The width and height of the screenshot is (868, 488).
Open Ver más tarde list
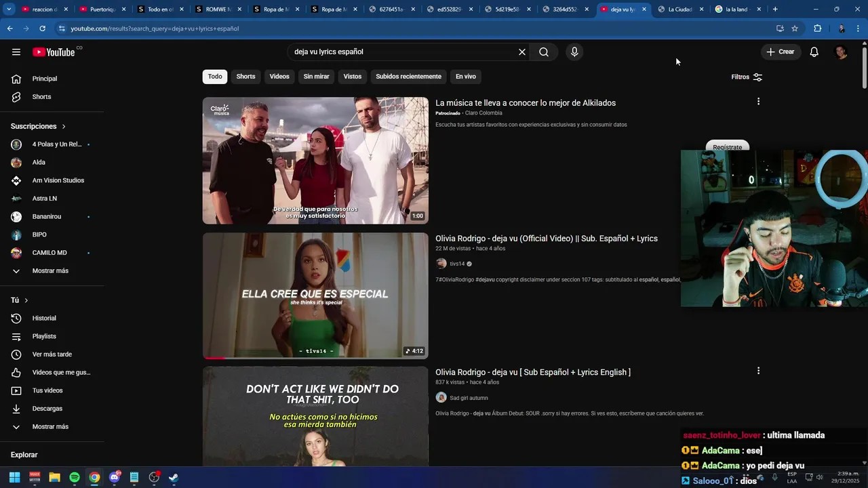[x=52, y=354]
